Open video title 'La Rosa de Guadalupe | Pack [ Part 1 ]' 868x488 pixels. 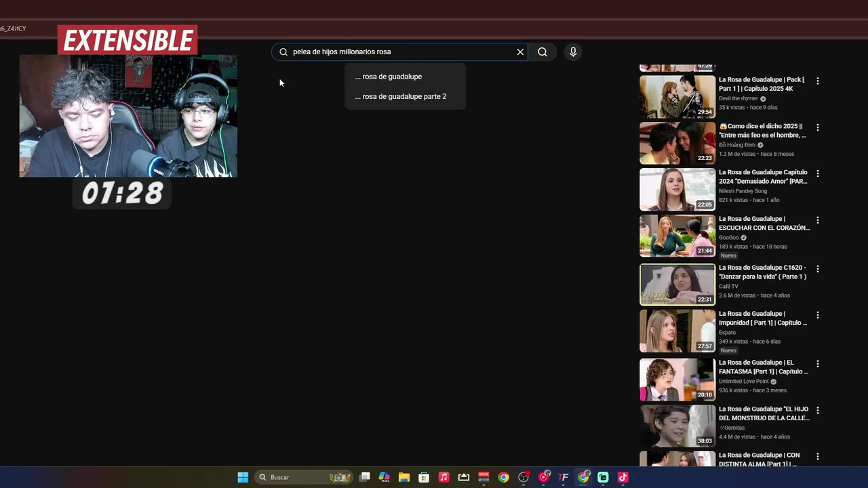(x=762, y=84)
